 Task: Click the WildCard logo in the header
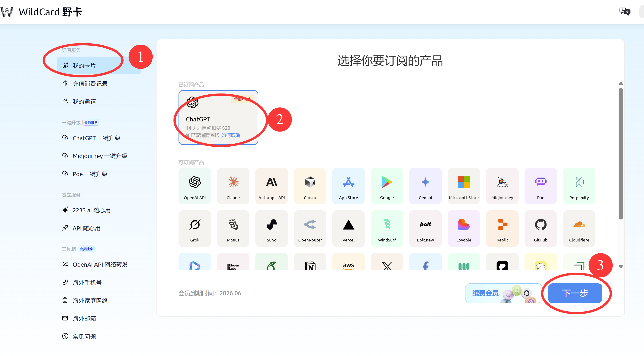(x=41, y=12)
